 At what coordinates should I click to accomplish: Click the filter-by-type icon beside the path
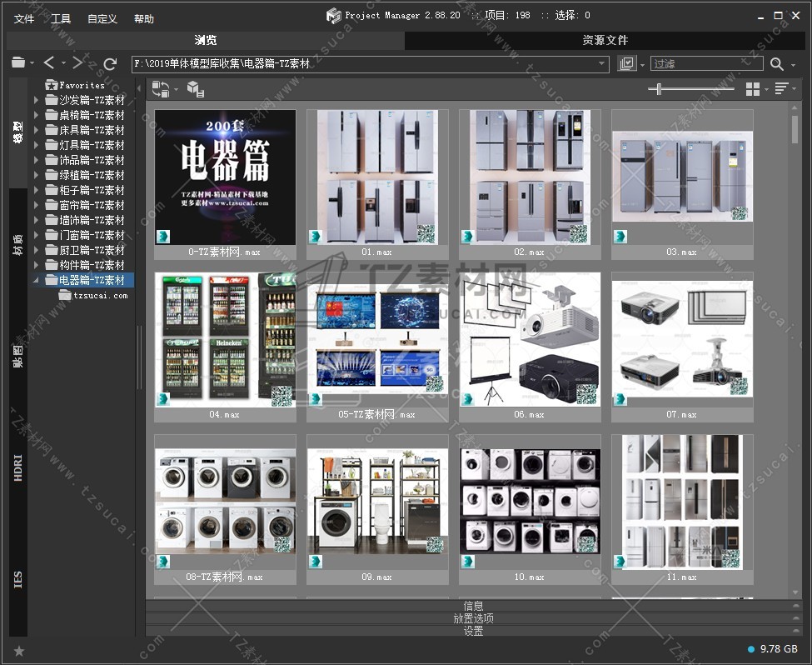pos(627,64)
